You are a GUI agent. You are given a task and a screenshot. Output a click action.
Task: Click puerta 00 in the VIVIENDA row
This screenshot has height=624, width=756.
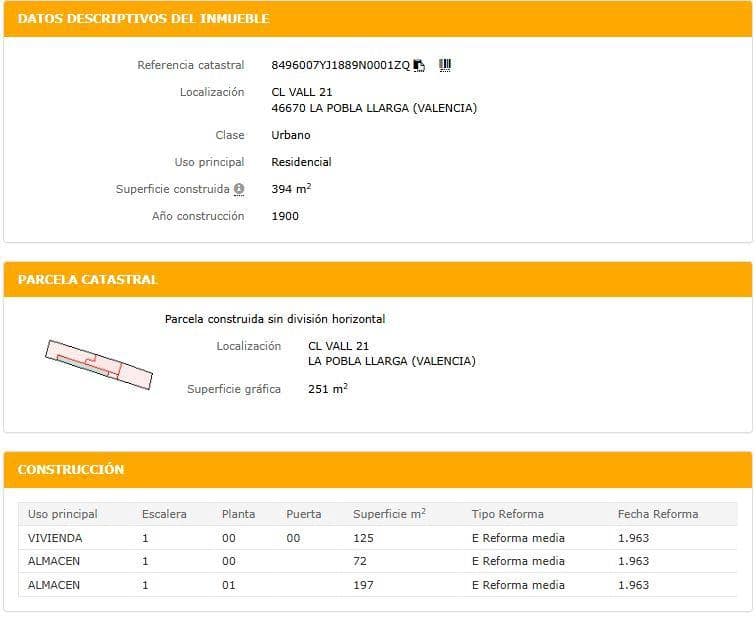[x=293, y=538]
